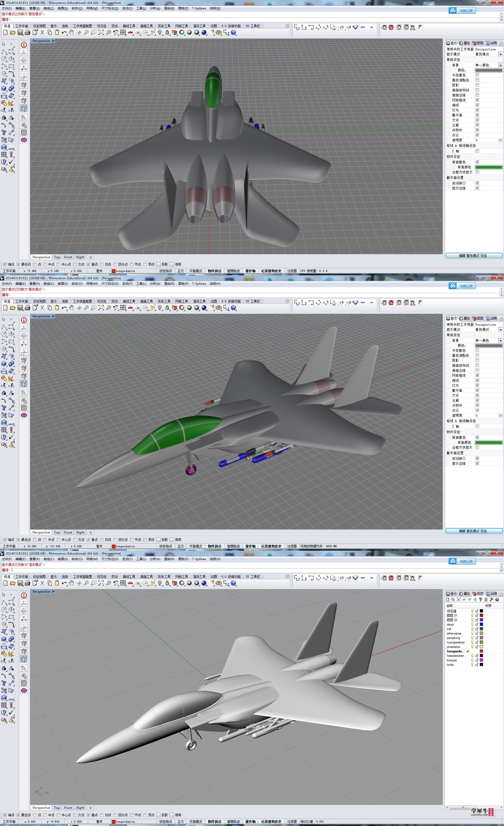Click New file icon in top Rhino window
The height and width of the screenshot is (826, 504).
[x=5, y=33]
